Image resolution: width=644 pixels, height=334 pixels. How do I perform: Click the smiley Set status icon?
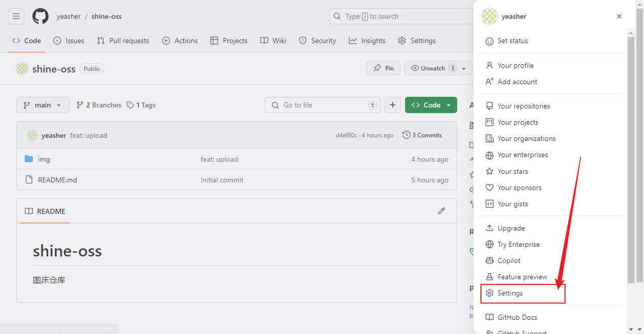(490, 41)
